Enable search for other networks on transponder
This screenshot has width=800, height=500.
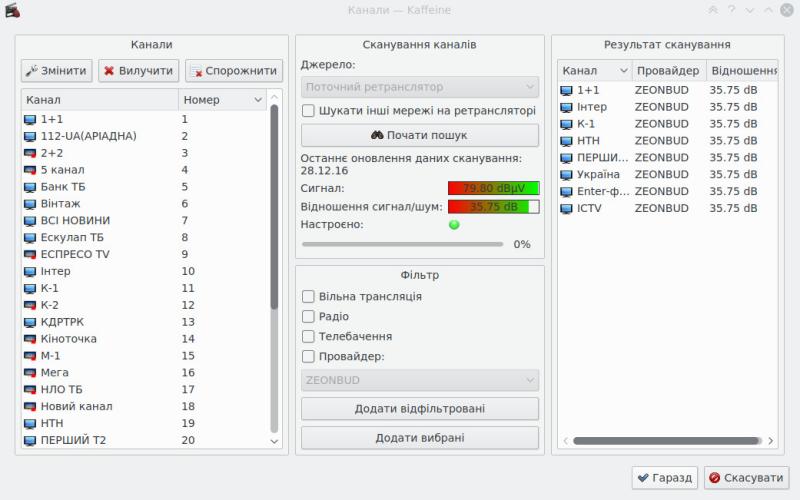tap(309, 111)
